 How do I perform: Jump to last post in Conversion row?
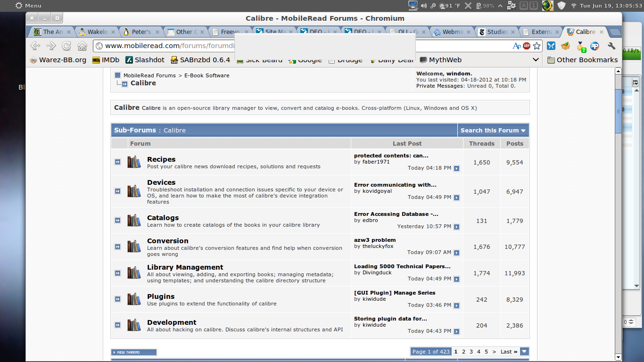(456, 253)
